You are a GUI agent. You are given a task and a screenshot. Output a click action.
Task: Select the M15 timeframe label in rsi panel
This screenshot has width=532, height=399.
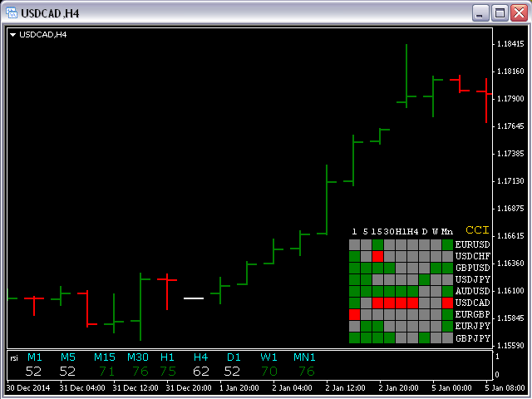(x=105, y=357)
